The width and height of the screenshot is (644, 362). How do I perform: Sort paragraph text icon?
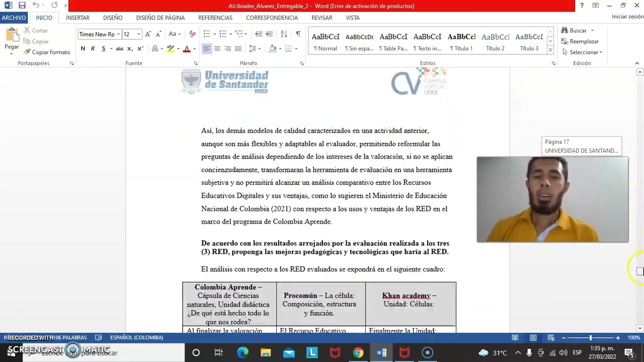(284, 34)
